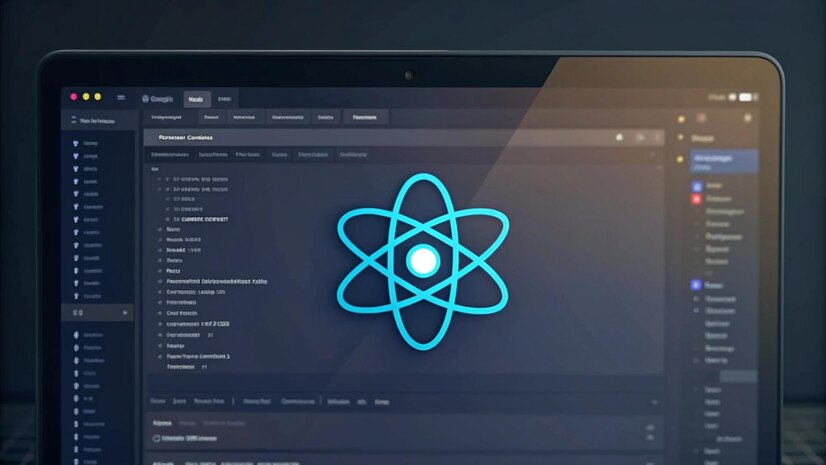Click the play icon in the panel header

click(x=640, y=137)
